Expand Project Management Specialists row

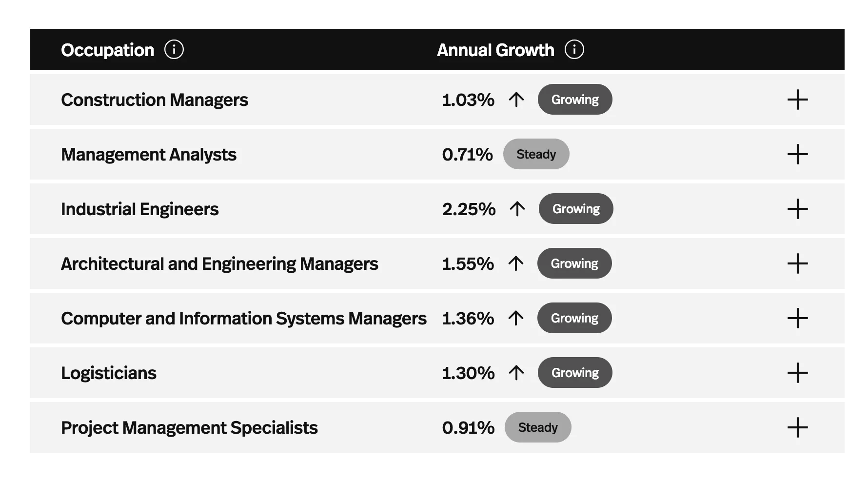(797, 427)
